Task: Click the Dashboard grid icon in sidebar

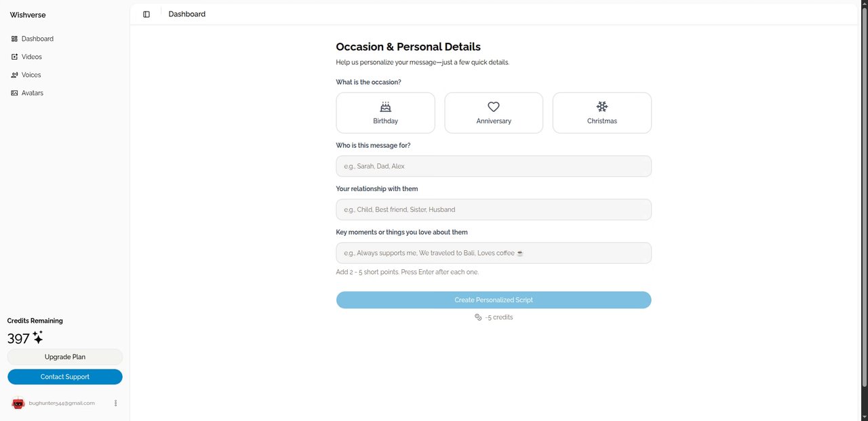Action: pyautogui.click(x=14, y=39)
